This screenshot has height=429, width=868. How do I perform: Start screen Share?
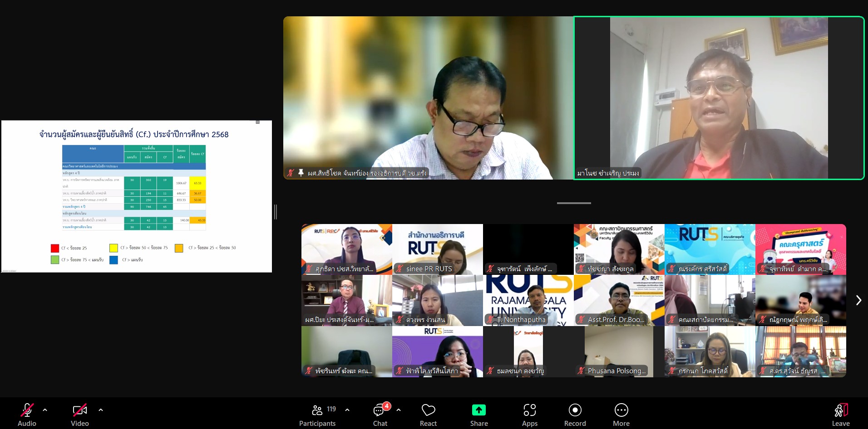(478, 410)
